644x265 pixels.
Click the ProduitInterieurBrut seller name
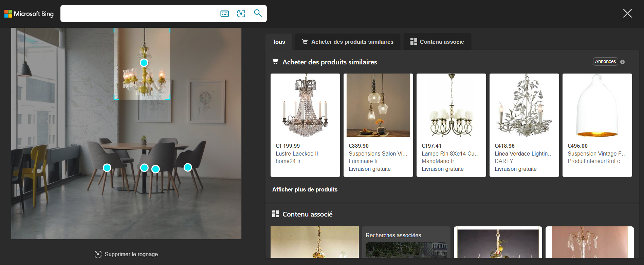point(596,161)
